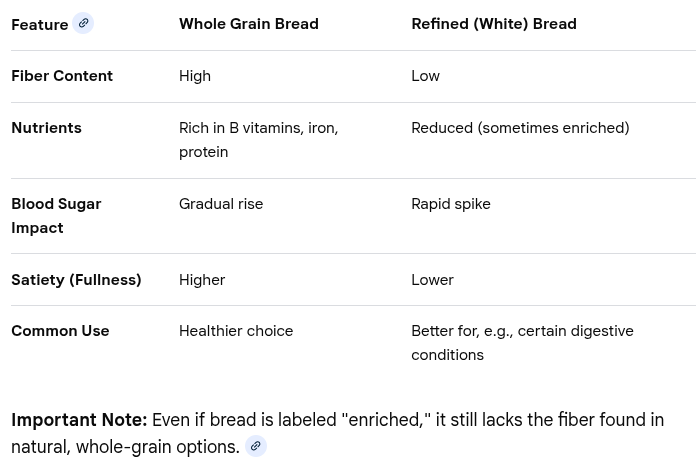Click the Common Use row label
The image size is (696, 467).
point(60,331)
